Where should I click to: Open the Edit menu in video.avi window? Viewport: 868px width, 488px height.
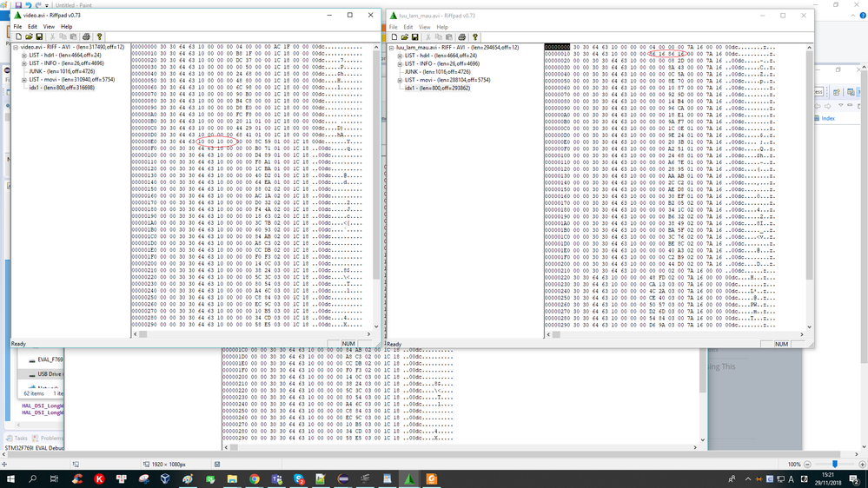[33, 27]
